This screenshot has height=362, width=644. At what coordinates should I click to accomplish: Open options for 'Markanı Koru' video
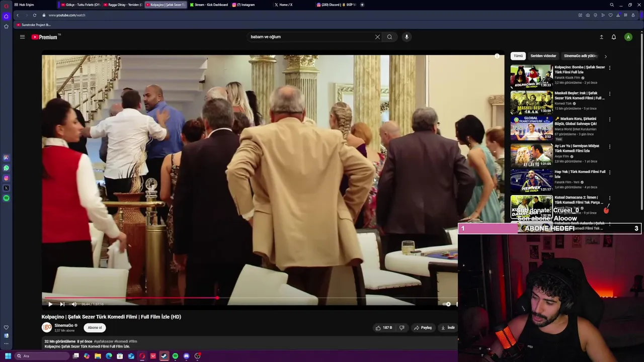pyautogui.click(x=610, y=120)
